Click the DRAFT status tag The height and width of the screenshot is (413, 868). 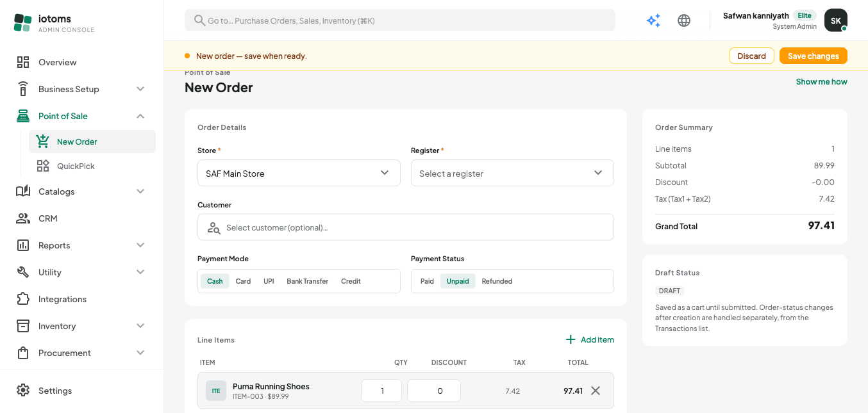click(x=669, y=291)
